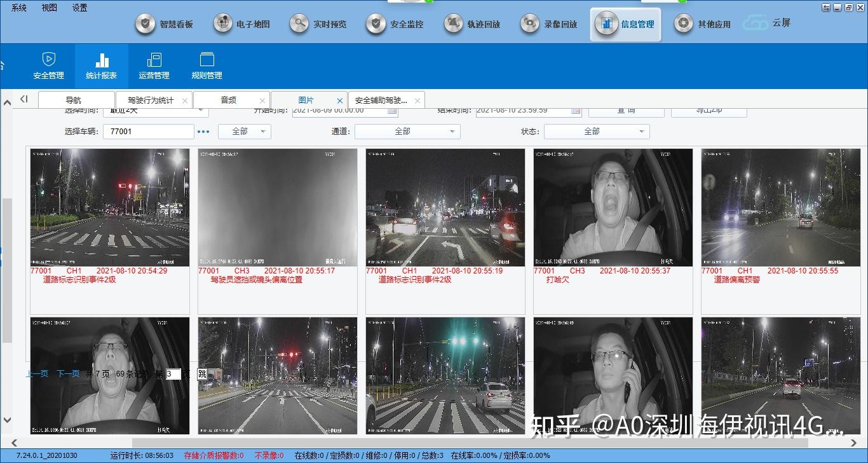Image resolution: width=868 pixels, height=463 pixels.
Task: Open the 轨迹回放 track playback module
Action: pyautogui.click(x=472, y=24)
